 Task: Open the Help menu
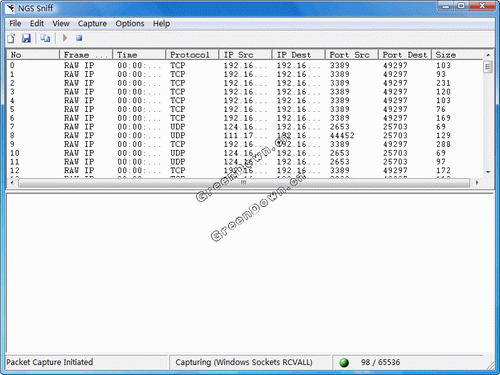161,24
